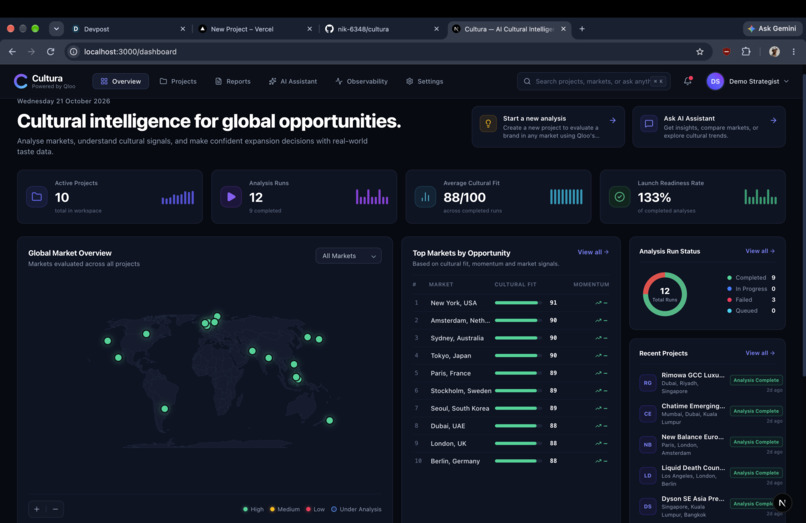Click the chat icon in Ask AI Assistant card
This screenshot has height=523, width=806.
point(649,123)
